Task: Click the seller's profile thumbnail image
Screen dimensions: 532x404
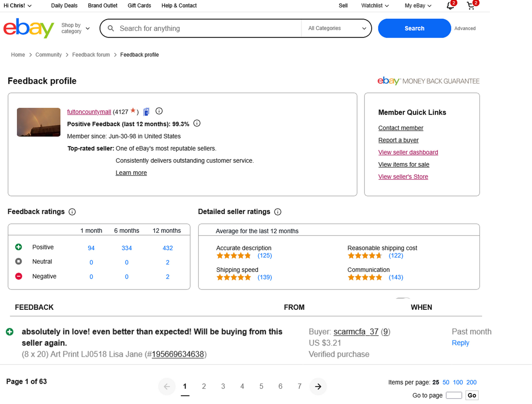Action: pos(39,122)
